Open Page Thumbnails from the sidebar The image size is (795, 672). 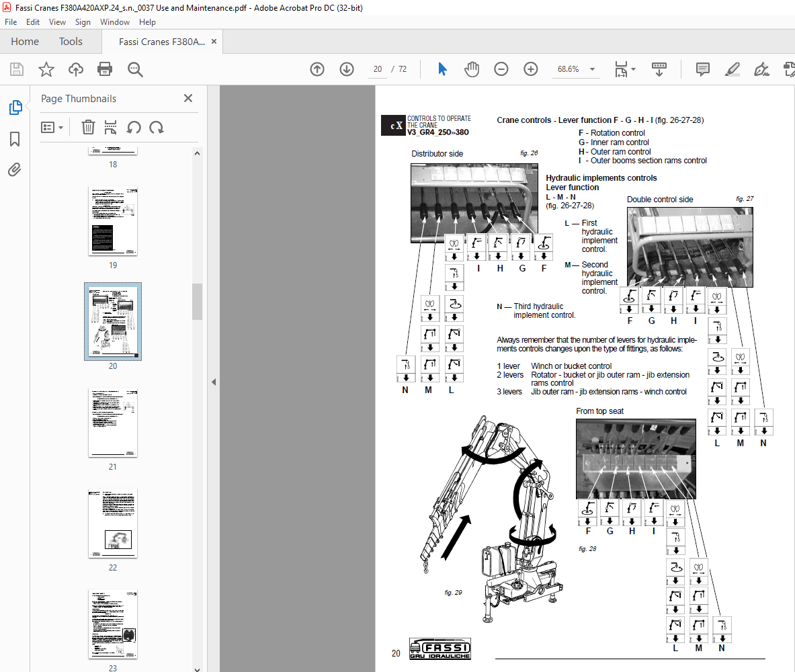(15, 108)
